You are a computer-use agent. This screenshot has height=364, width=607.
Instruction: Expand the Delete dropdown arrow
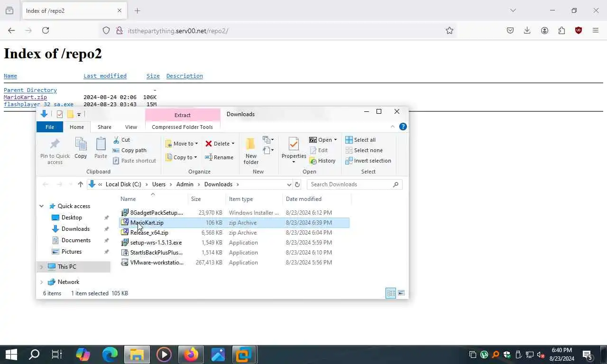point(233,144)
